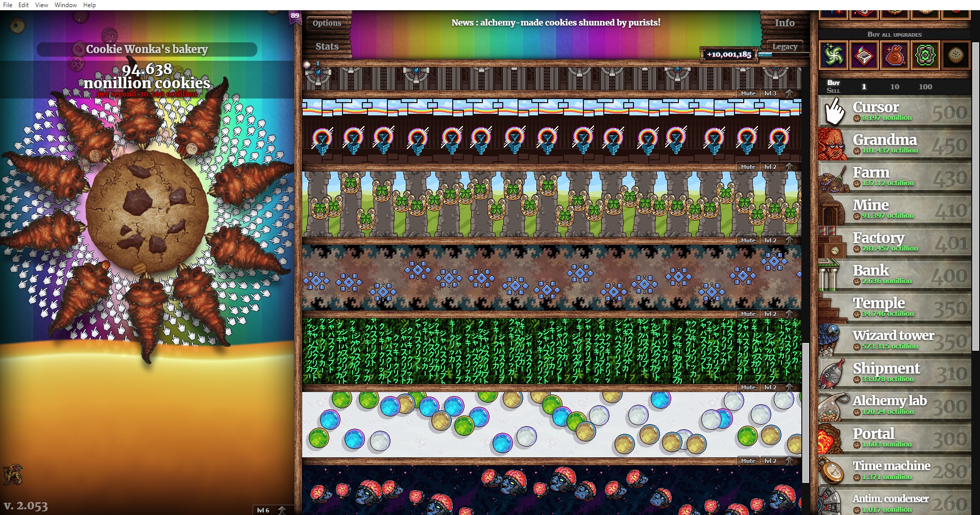This screenshot has height=515, width=980.
Task: Buy a Factory from the store
Action: tap(895, 242)
